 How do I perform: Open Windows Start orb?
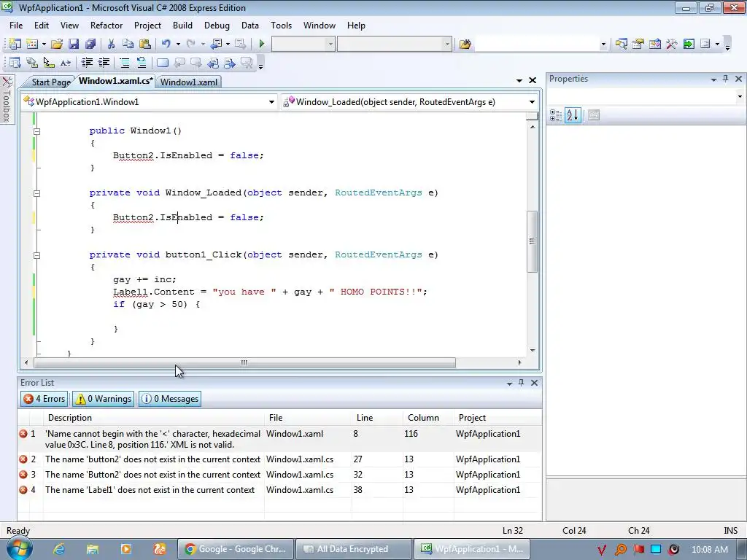pyautogui.click(x=19, y=548)
